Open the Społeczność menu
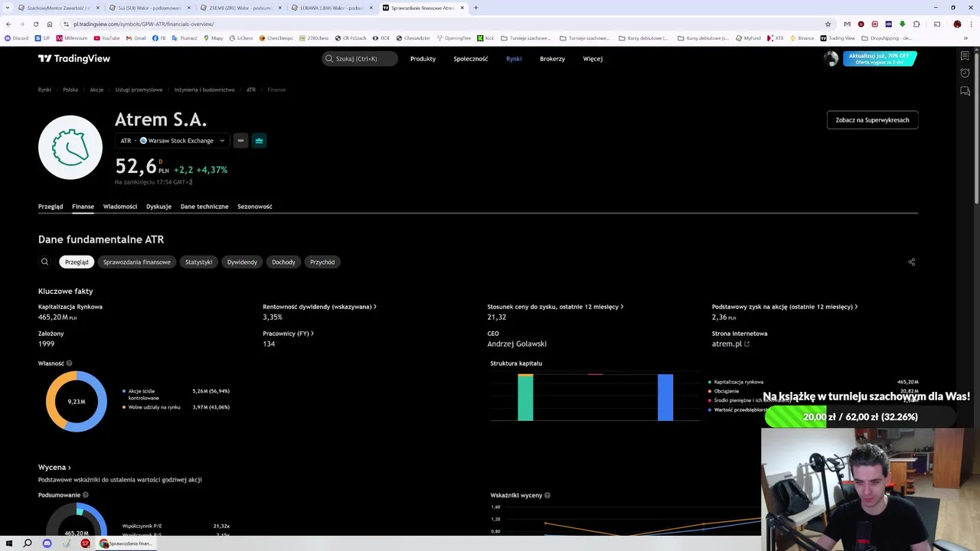 pos(471,58)
